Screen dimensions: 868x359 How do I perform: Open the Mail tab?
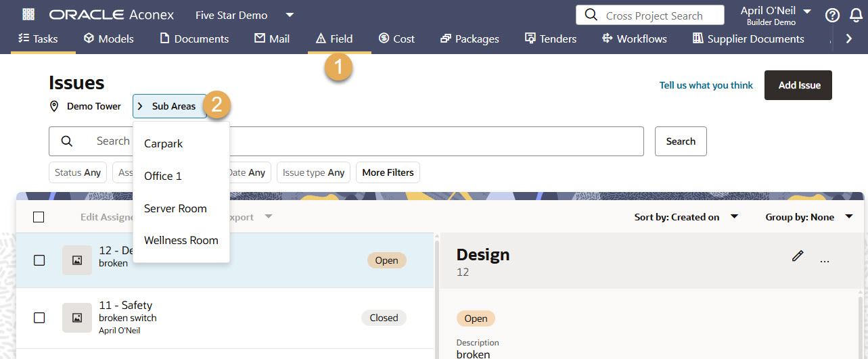(x=272, y=39)
